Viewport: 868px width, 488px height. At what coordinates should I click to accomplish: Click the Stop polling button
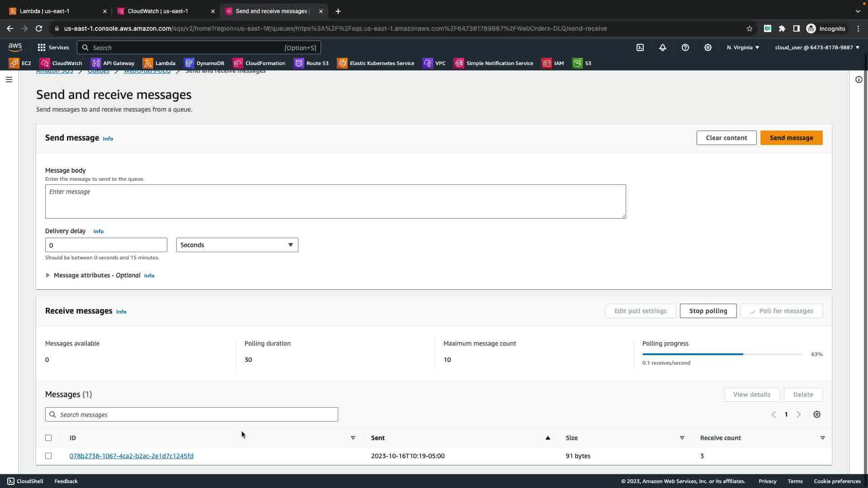pyautogui.click(x=708, y=311)
